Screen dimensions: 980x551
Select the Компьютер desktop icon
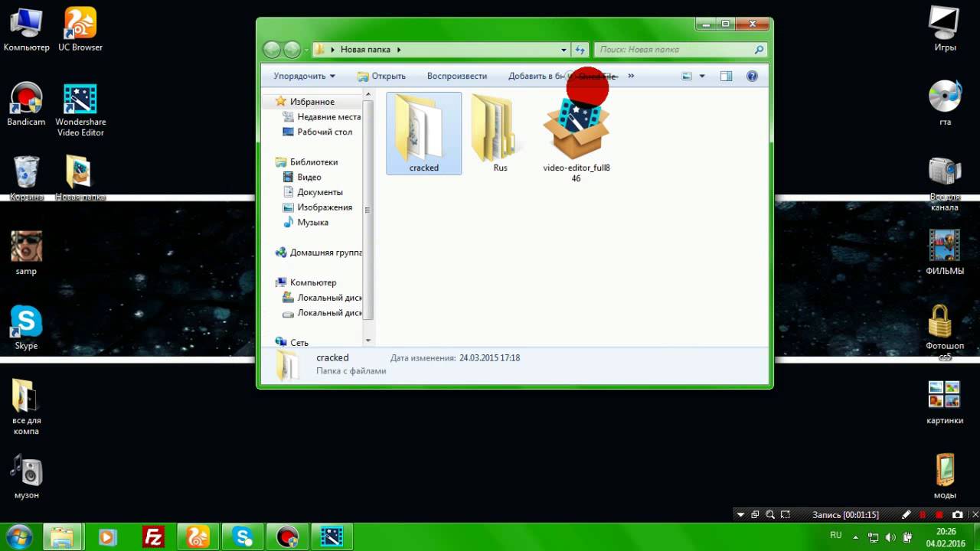click(x=26, y=29)
